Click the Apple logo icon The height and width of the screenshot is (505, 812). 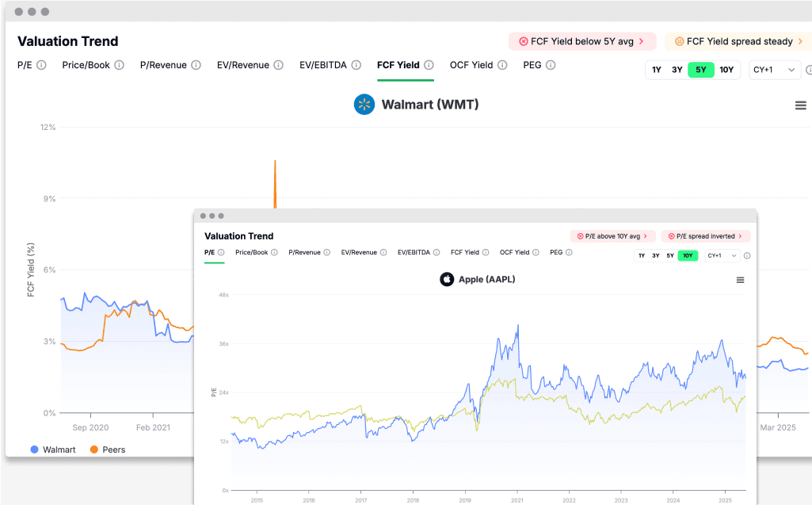tap(447, 280)
